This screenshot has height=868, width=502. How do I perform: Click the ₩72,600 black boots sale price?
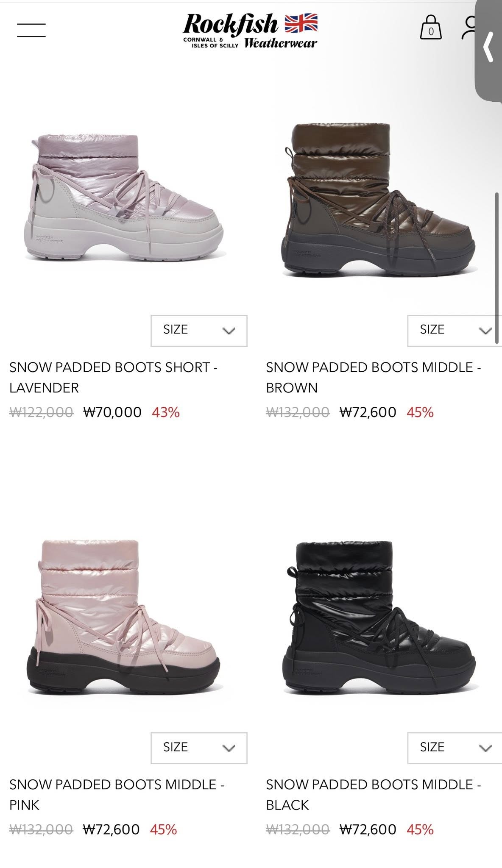point(368,829)
